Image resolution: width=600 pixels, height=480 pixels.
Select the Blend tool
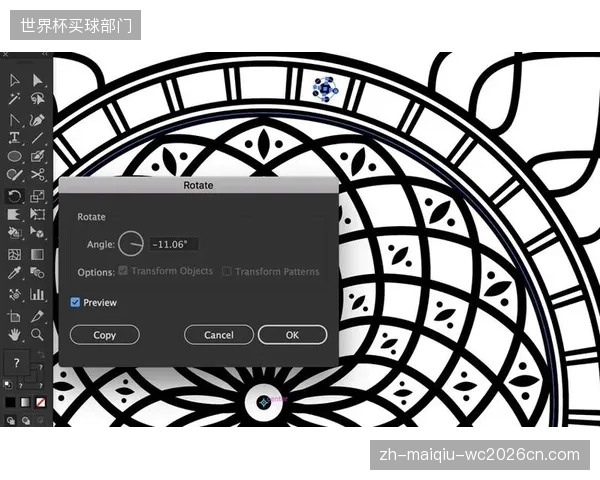37,273
